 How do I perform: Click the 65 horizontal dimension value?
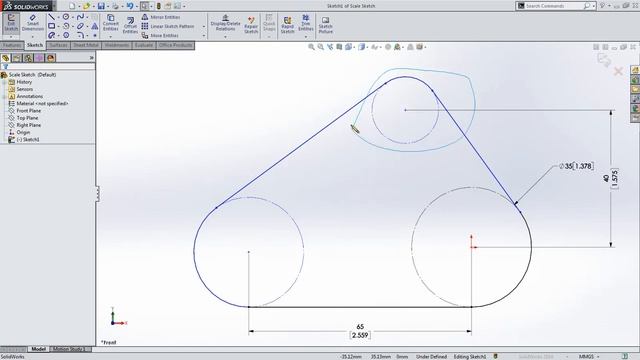coord(360,327)
